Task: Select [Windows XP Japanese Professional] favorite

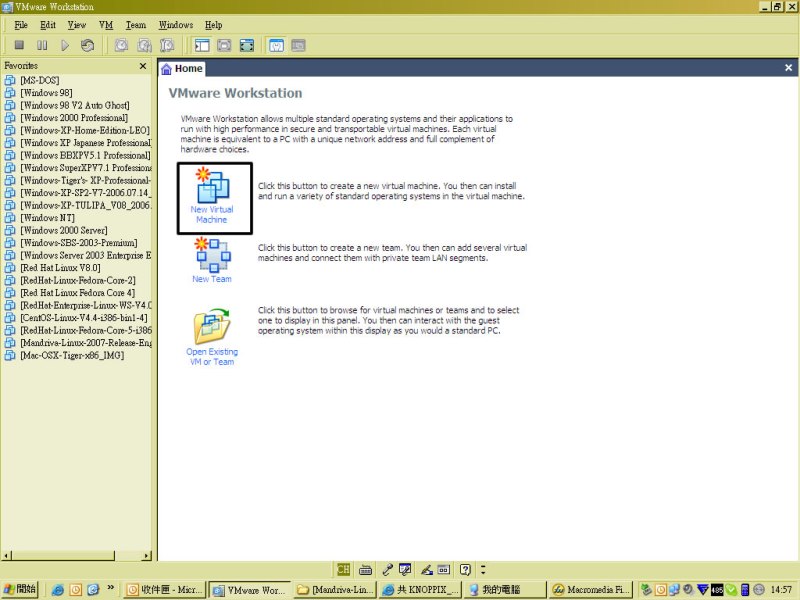Action: pos(85,142)
